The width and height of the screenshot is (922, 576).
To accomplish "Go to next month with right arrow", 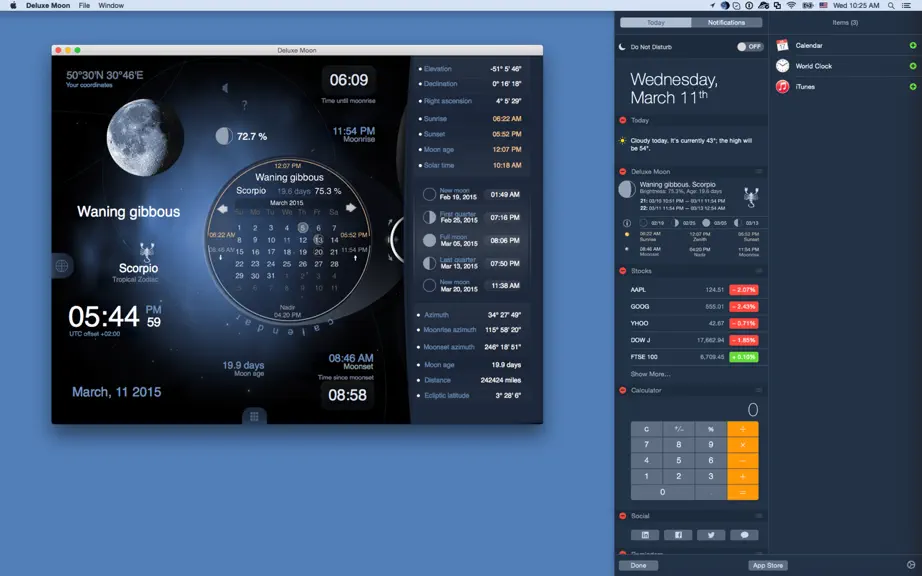I will click(x=351, y=208).
